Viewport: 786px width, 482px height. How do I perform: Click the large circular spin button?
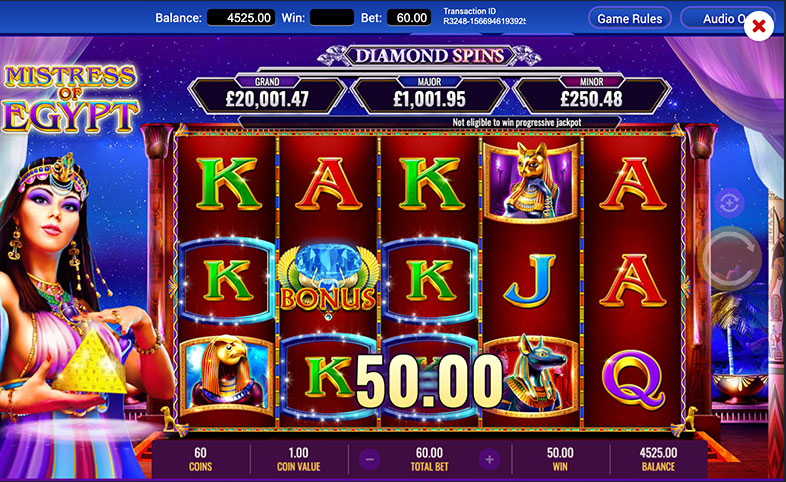tap(729, 259)
